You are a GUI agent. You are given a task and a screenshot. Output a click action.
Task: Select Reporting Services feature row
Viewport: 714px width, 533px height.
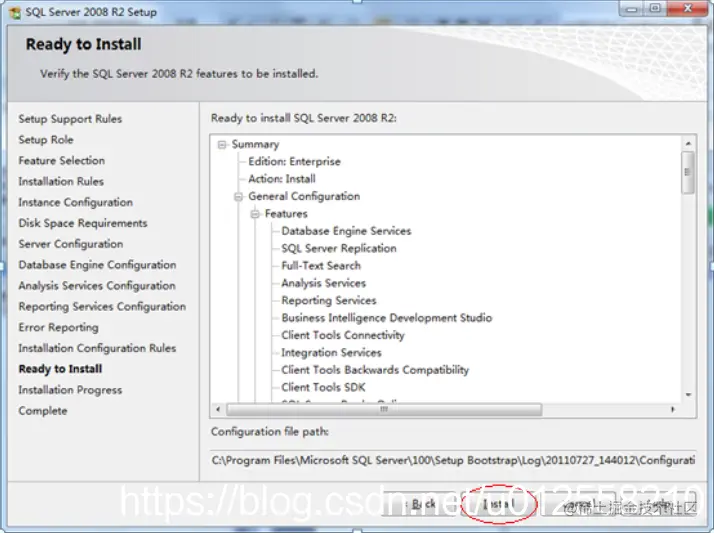[x=329, y=300]
